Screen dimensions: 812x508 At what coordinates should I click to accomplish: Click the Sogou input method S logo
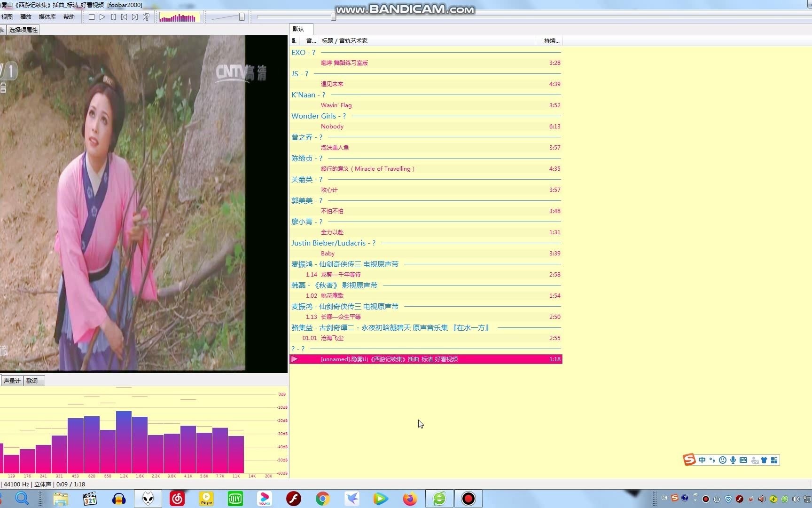point(689,460)
